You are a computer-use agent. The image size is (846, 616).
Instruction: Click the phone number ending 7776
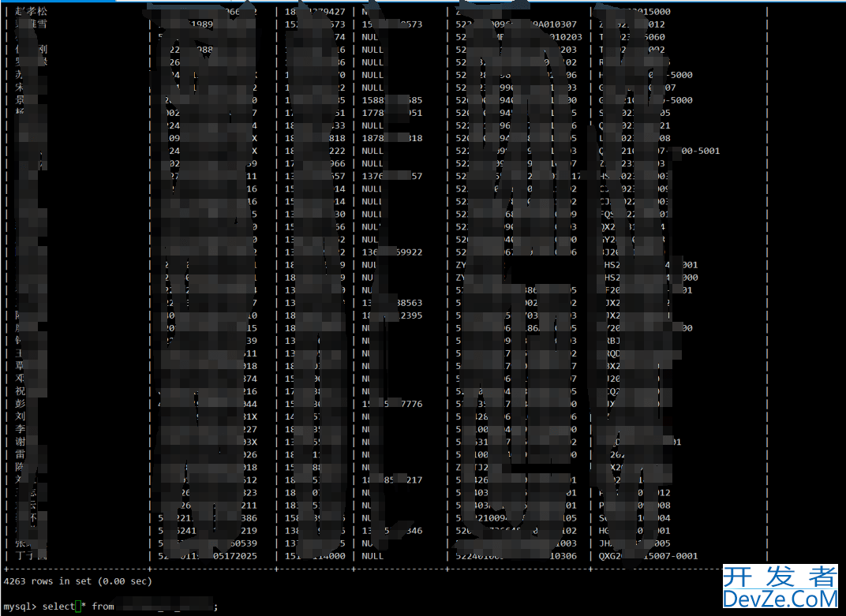(392, 404)
